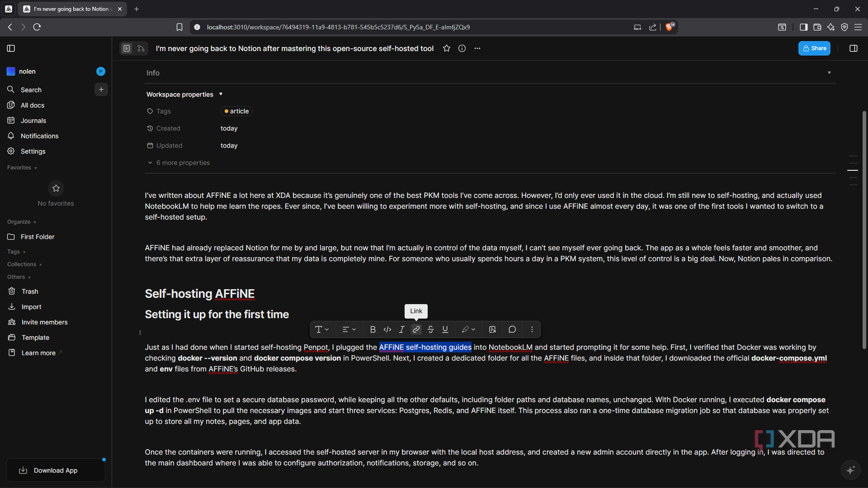Image resolution: width=868 pixels, height=488 pixels.
Task: Apply strikethrough to selection
Action: 430,329
